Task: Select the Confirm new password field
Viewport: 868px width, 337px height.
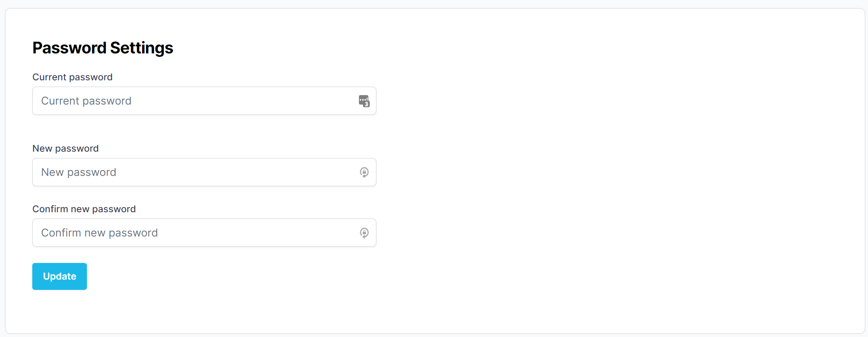Action: [193, 233]
